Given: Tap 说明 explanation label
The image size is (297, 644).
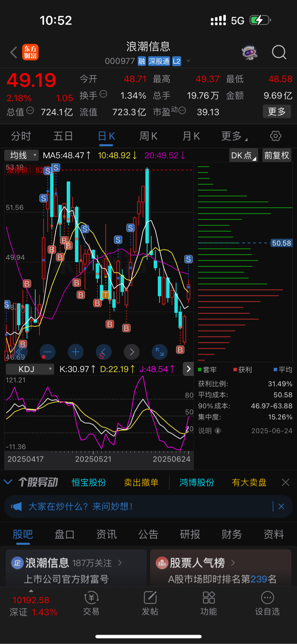Looking at the screenshot, I should coord(205,431).
